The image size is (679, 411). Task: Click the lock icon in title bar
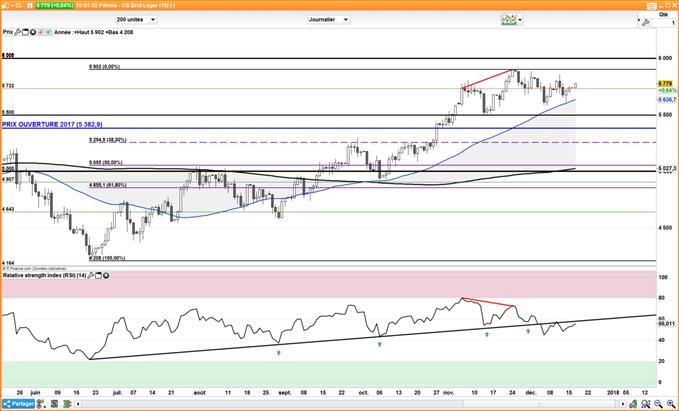(5, 5)
